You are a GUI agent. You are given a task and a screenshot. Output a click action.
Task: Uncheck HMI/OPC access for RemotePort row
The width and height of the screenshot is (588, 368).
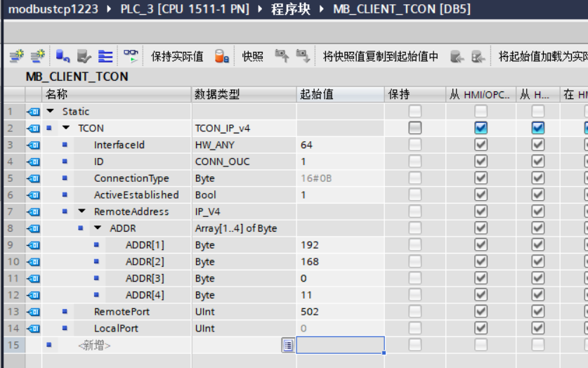(481, 312)
